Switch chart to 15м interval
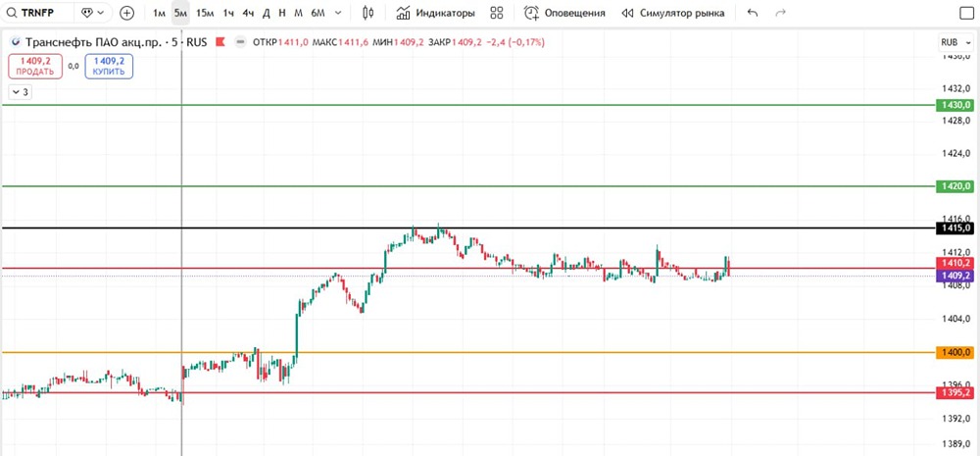Viewport: 980px width, 456px height. [205, 13]
